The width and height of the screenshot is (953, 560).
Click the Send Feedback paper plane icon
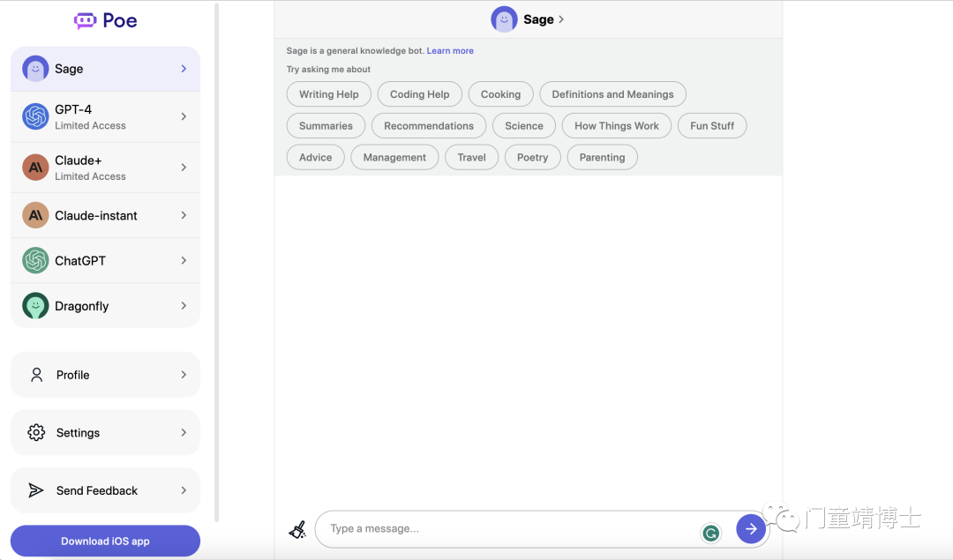[x=36, y=490]
